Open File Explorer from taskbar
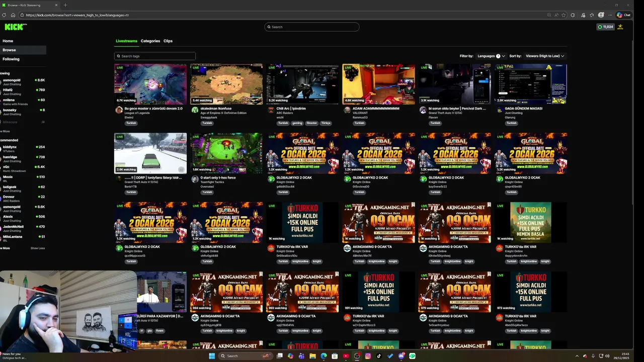This screenshot has width=644, height=362. [x=312, y=356]
